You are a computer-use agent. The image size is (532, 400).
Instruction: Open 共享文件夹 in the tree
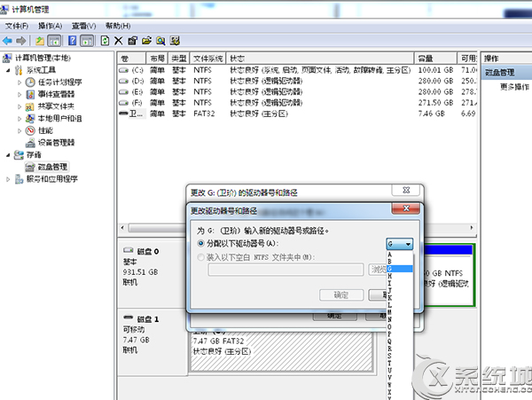pyautogui.click(x=56, y=106)
